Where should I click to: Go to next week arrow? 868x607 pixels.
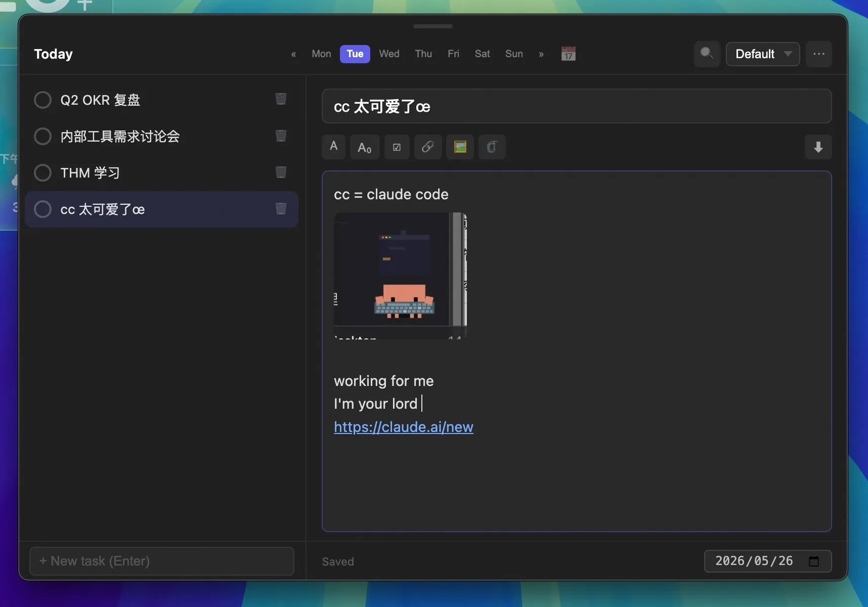541,54
